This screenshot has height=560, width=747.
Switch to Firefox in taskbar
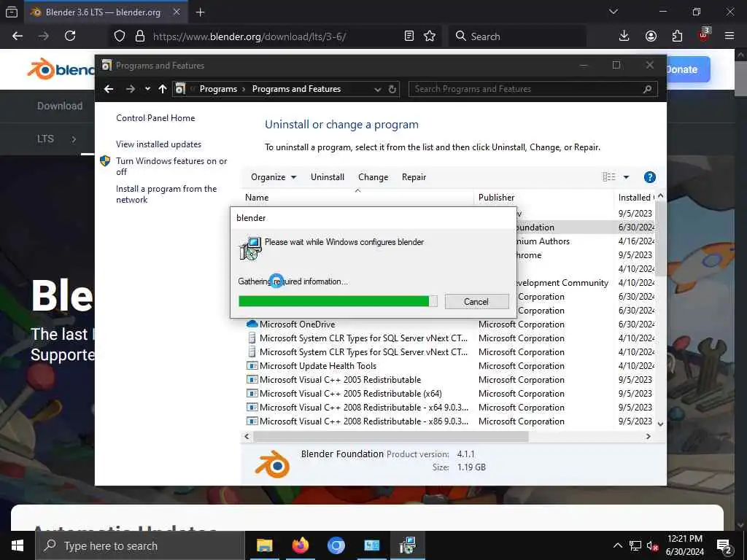point(300,545)
